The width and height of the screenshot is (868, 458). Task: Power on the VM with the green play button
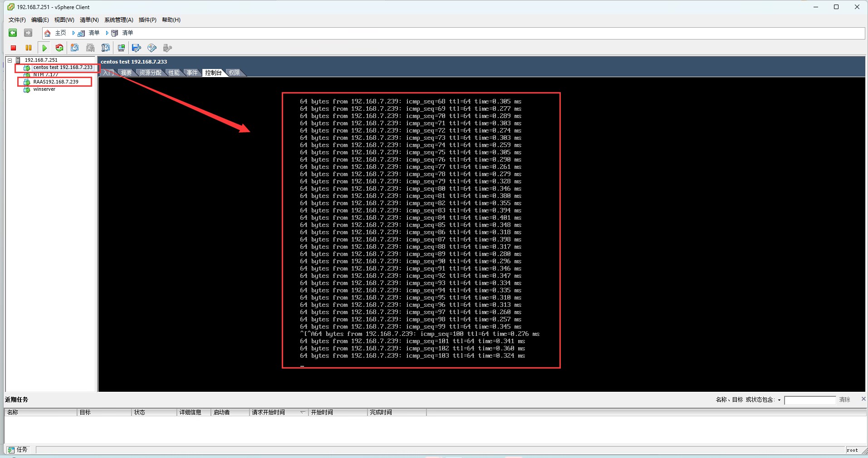coord(44,48)
